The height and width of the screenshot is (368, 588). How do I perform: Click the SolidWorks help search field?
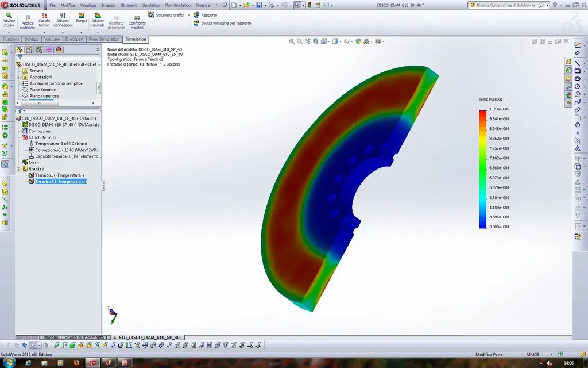coord(505,5)
